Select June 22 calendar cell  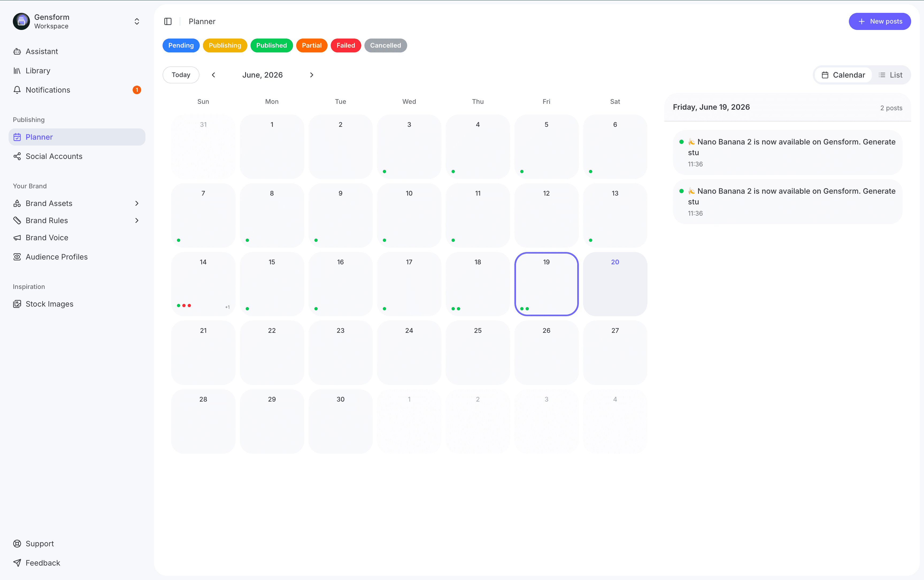(272, 353)
